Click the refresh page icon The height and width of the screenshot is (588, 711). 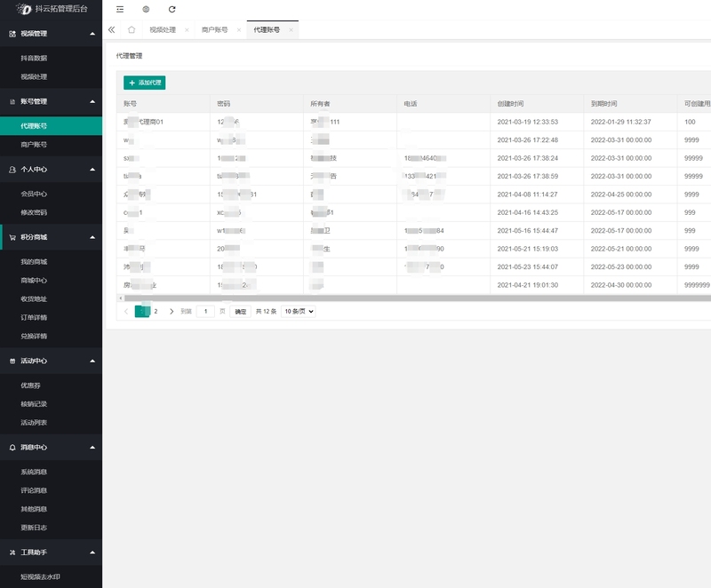[172, 9]
